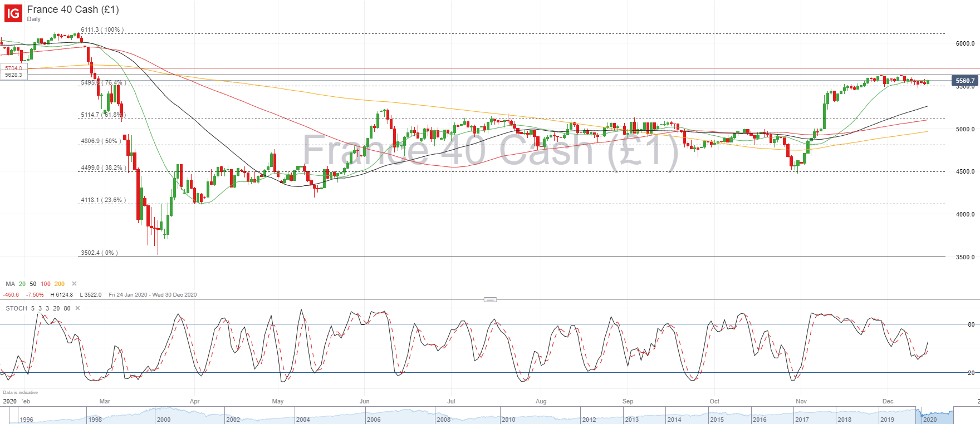Click the panel divider drag handle
Screen dimensions: 980x424
point(490,299)
